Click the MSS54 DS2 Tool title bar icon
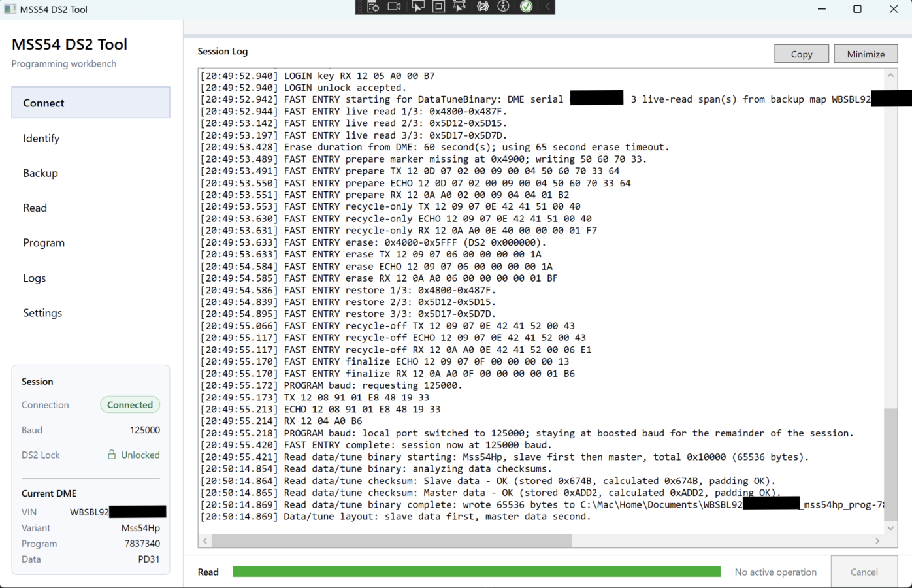912x588 pixels. (10, 9)
